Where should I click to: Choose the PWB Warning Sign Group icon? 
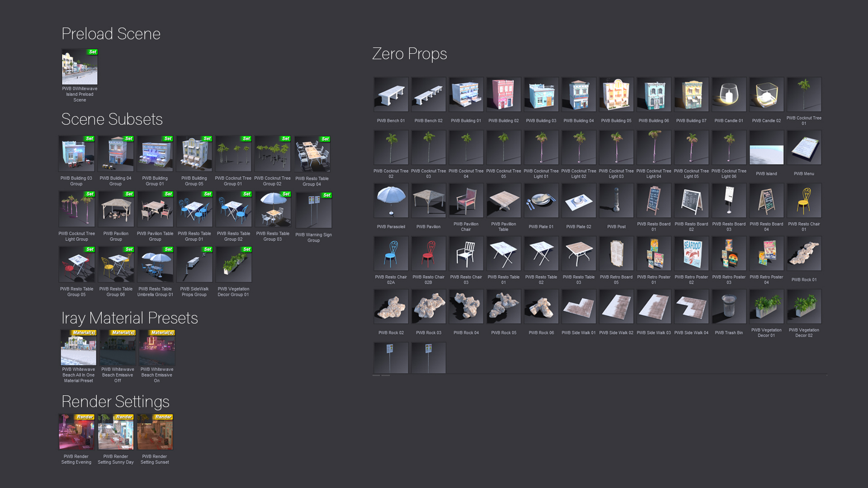coord(313,211)
